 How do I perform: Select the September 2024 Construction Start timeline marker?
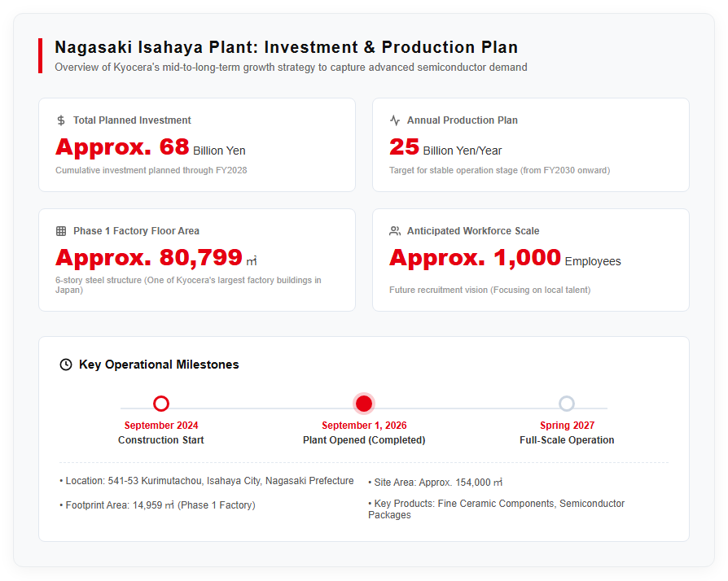coord(161,404)
